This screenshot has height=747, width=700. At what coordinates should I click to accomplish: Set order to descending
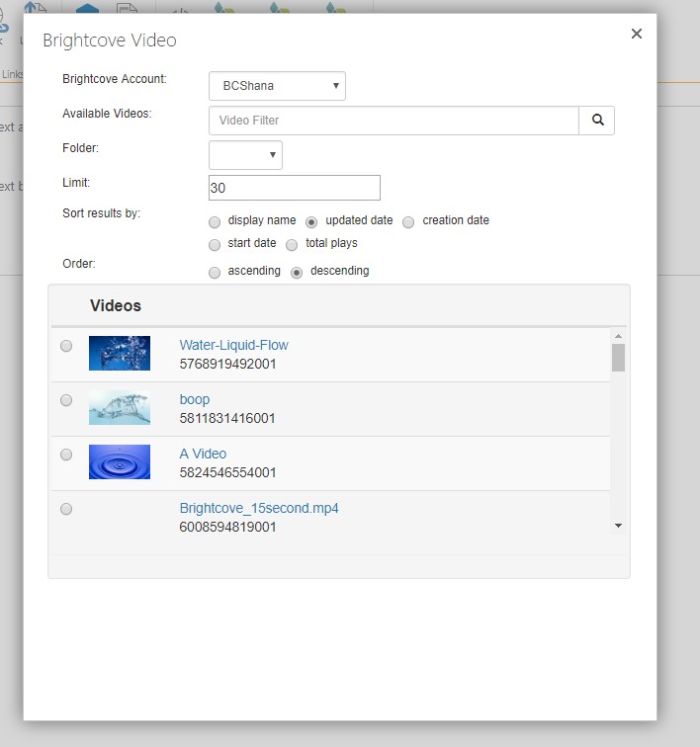[297, 272]
